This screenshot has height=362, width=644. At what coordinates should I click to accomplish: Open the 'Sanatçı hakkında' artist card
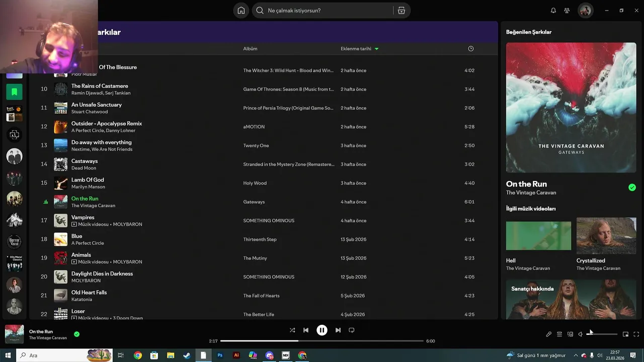click(571, 299)
